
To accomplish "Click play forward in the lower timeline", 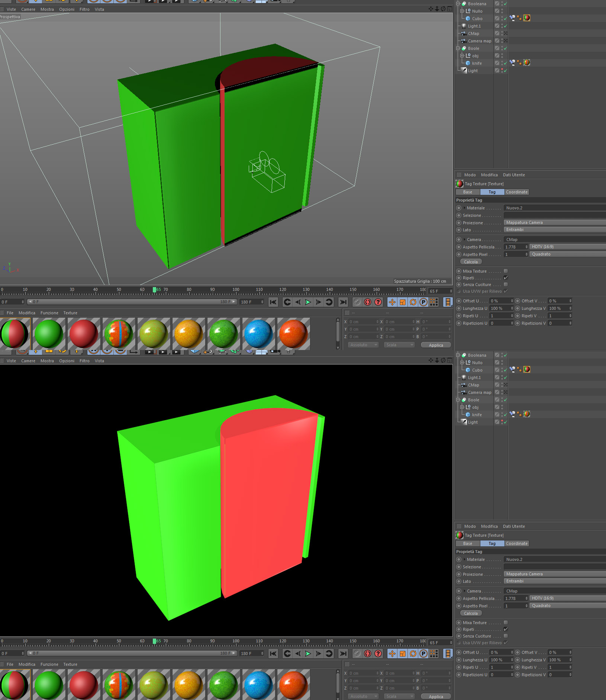I will pyautogui.click(x=308, y=654).
